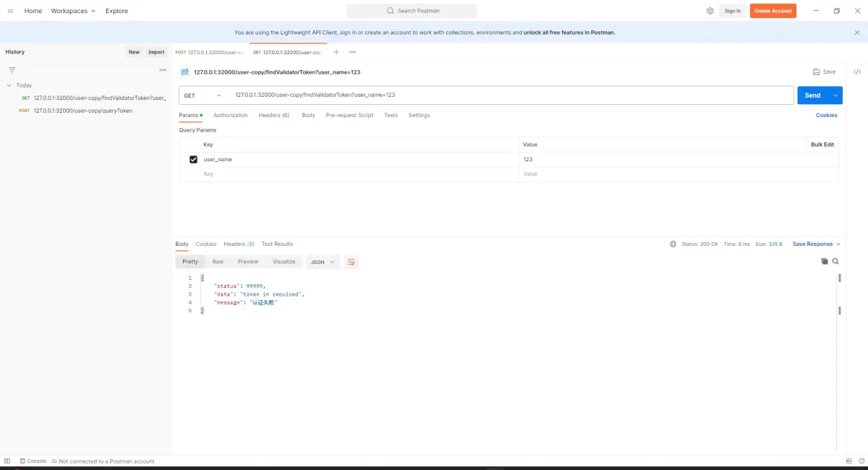
Task: Add a new request tab with plus icon
Action: pos(336,52)
